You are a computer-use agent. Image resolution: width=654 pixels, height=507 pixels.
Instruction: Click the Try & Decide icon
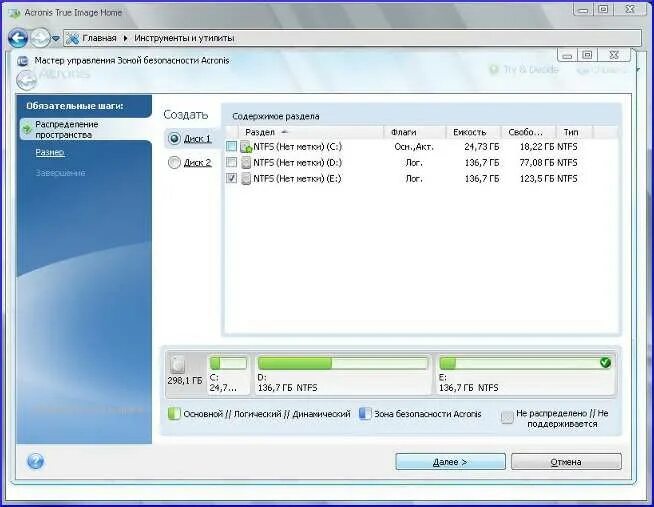[494, 69]
